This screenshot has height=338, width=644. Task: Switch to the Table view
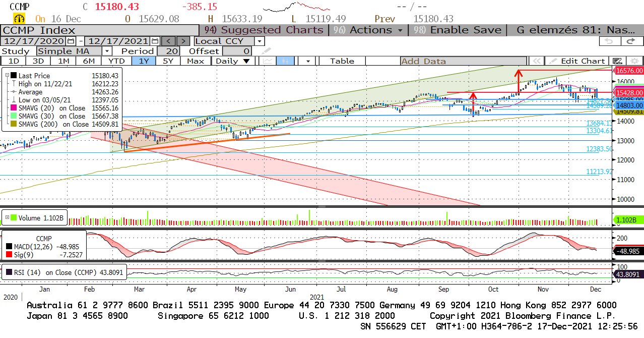click(x=342, y=61)
